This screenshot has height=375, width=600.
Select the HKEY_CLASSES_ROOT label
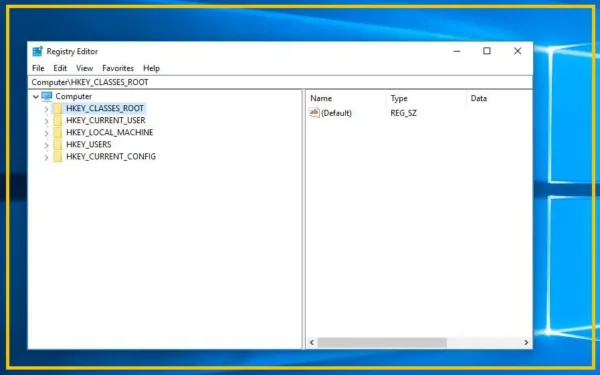(105, 108)
